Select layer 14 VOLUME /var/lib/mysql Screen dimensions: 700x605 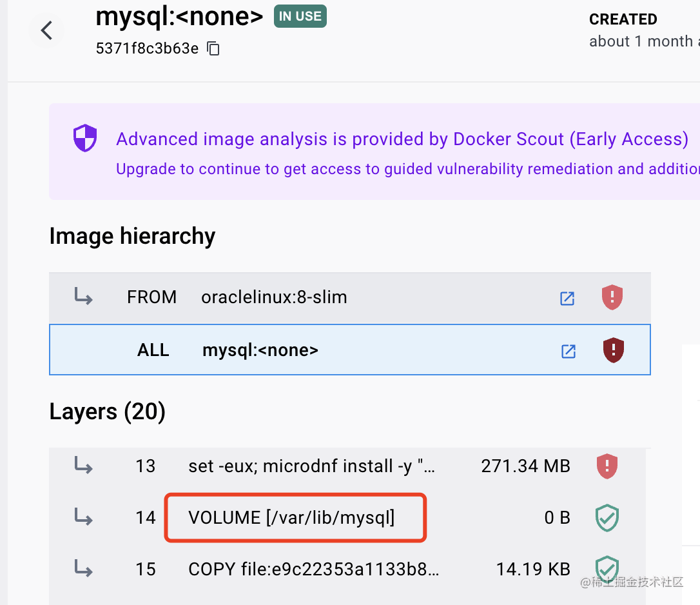pos(291,517)
